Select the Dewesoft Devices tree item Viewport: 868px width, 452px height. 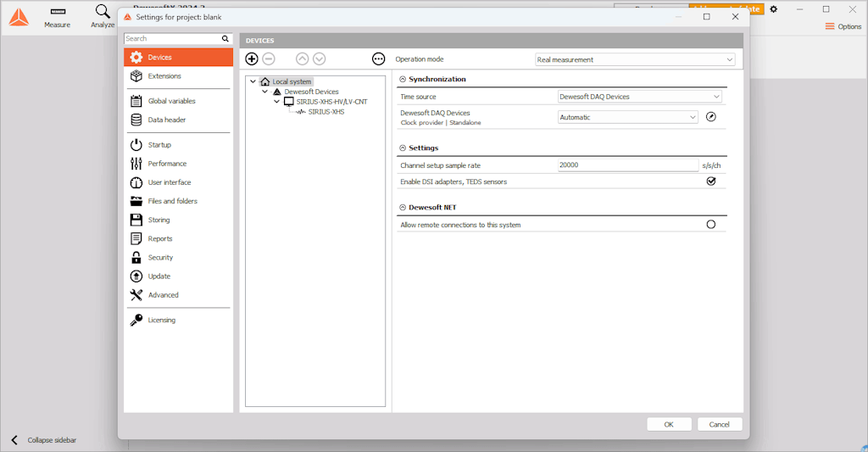coord(311,92)
